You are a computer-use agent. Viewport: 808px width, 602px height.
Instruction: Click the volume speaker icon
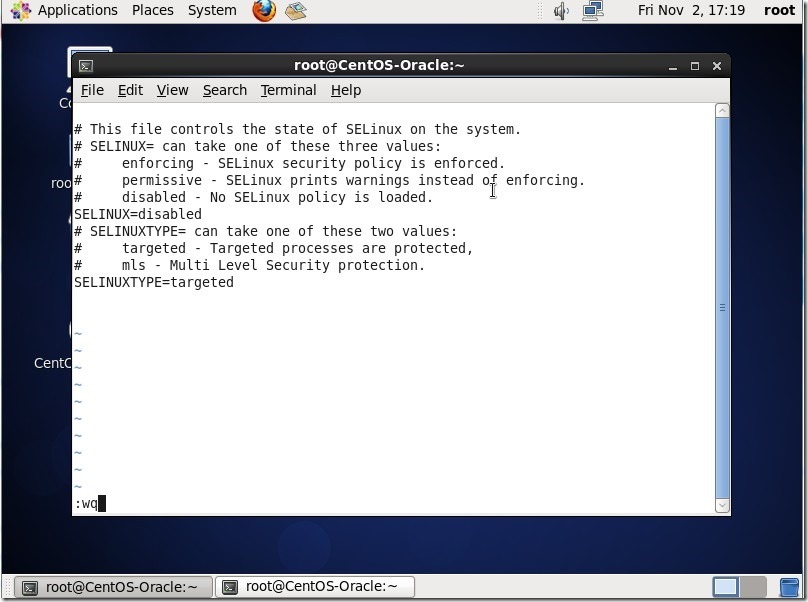[x=561, y=11]
